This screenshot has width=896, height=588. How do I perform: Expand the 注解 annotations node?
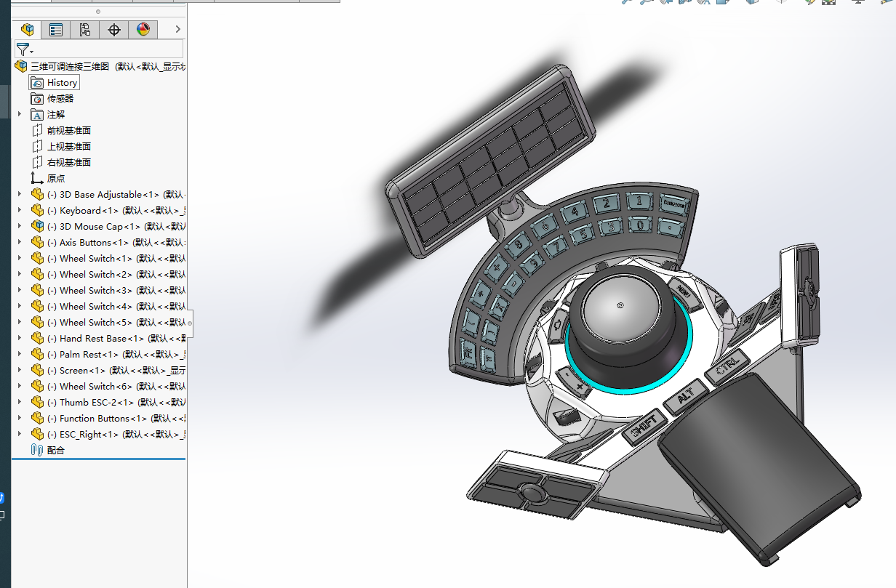[x=20, y=115]
